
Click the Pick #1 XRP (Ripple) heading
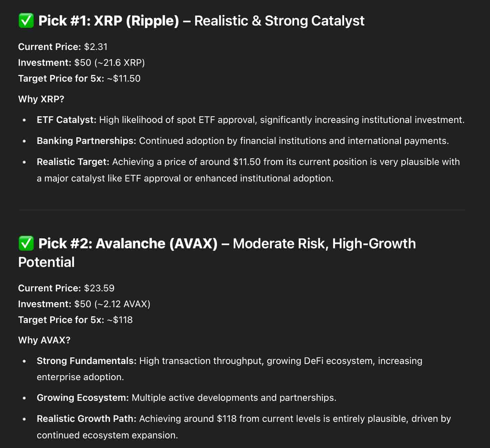(x=191, y=21)
